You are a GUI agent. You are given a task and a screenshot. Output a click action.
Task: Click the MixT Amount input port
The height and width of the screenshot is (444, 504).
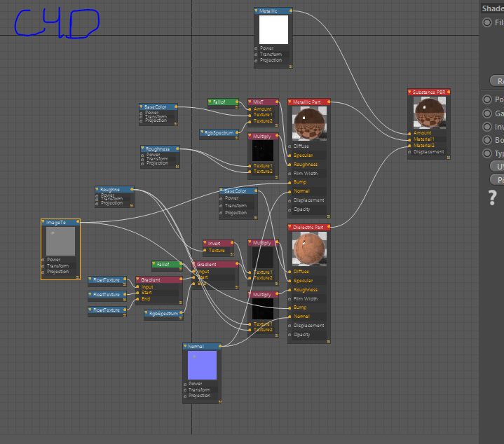[x=250, y=109]
